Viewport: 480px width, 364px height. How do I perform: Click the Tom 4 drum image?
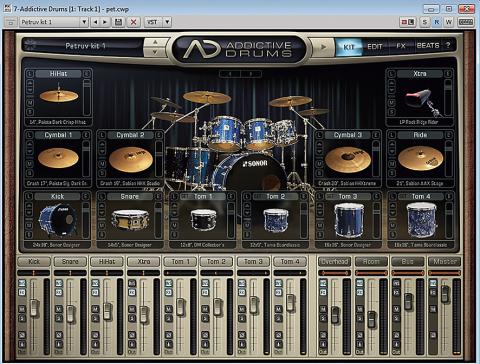[x=421, y=220]
